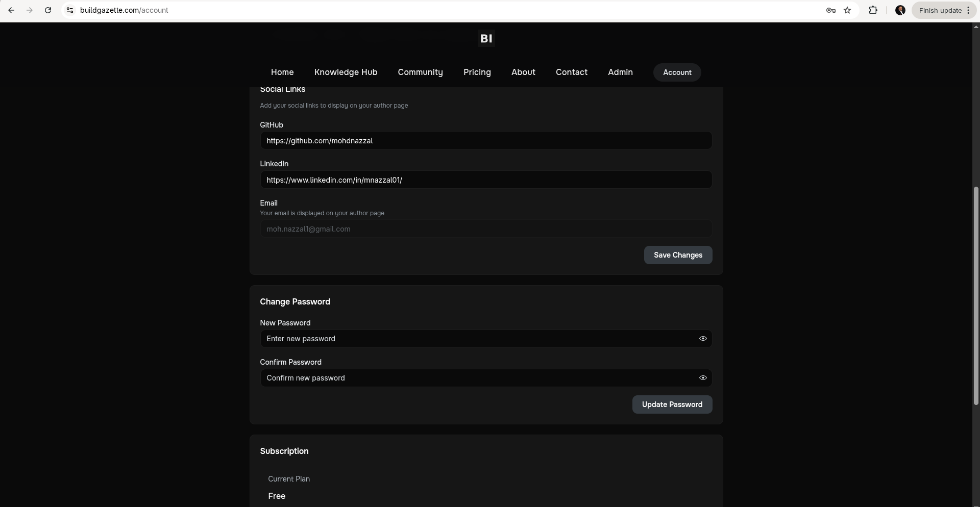Click the Update Password button

(x=672, y=404)
